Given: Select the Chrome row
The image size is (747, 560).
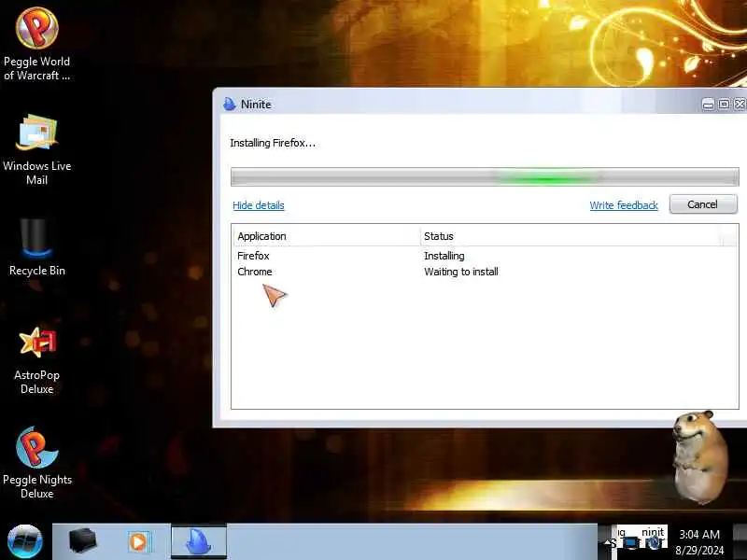Looking at the screenshot, I should tap(485, 272).
